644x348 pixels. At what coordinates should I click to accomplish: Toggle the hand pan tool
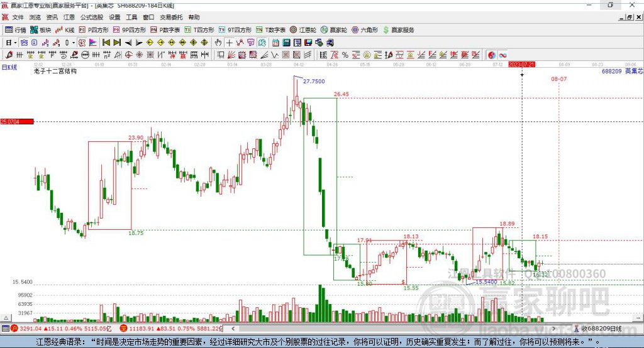[218, 43]
